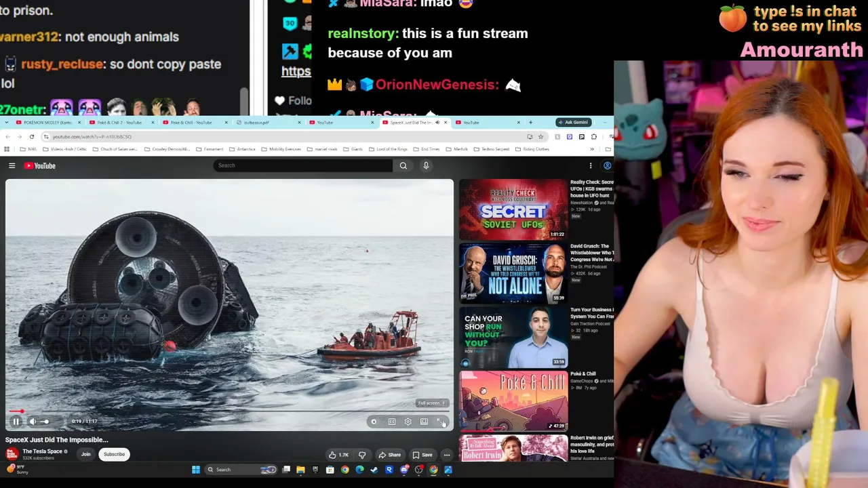Open the marvel rivals bookmark folder

click(x=322, y=149)
